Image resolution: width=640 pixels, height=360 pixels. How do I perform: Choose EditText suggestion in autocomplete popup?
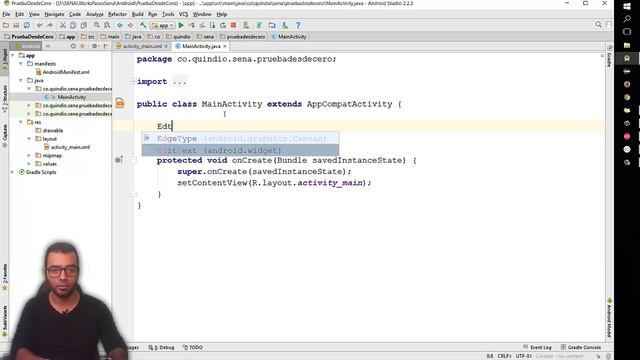240,150
